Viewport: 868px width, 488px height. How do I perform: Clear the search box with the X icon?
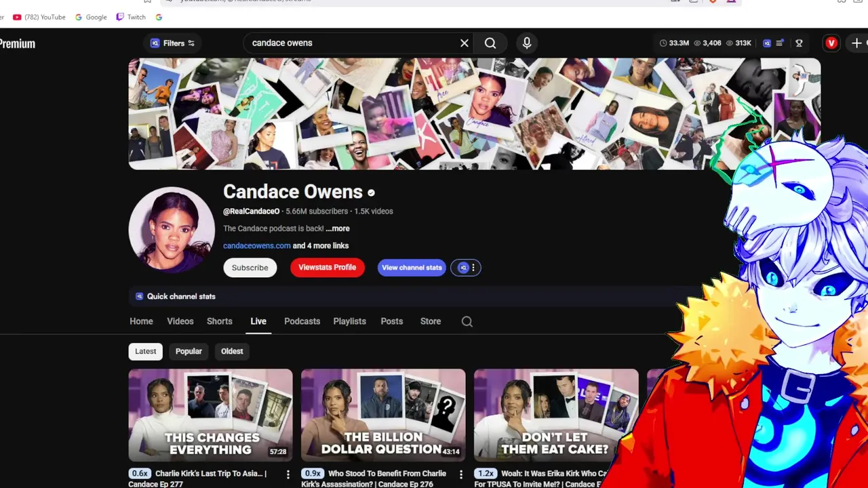[465, 43]
